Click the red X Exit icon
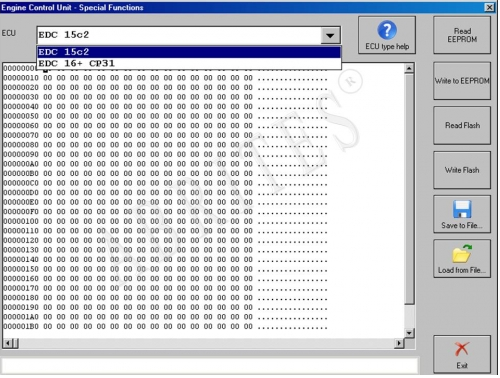The width and height of the screenshot is (500, 378). pyautogui.click(x=462, y=349)
